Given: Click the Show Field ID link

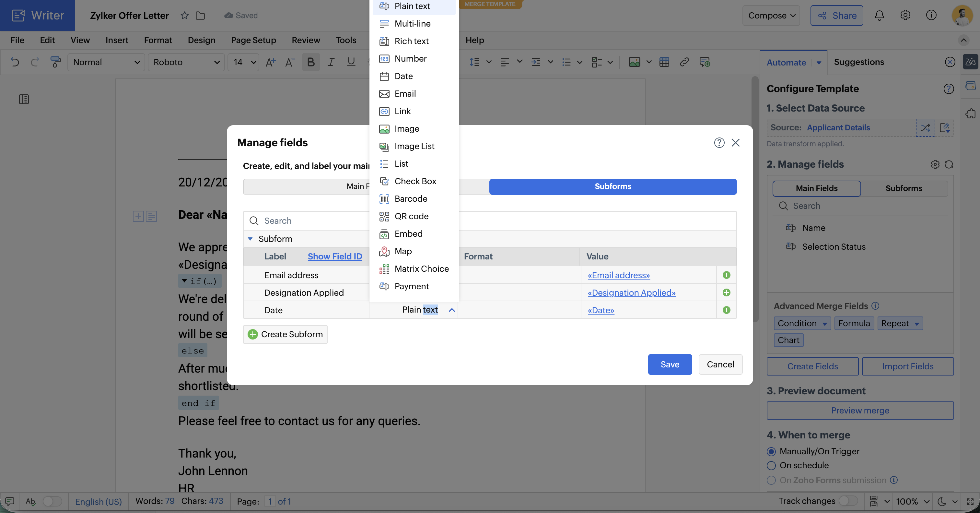Looking at the screenshot, I should 335,256.
